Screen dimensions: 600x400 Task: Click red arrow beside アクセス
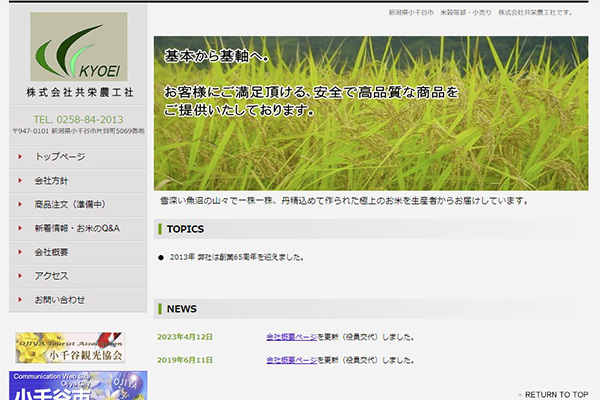pos(20,276)
